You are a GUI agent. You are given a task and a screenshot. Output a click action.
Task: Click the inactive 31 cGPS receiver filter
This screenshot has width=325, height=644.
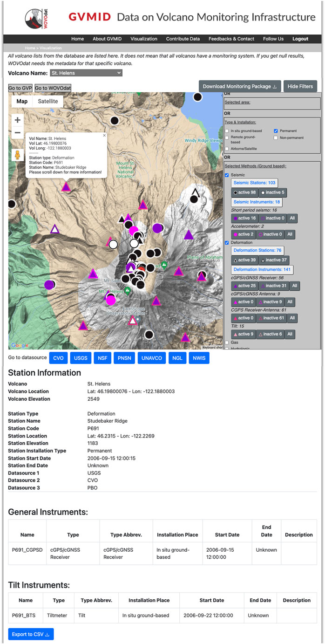[x=273, y=286]
